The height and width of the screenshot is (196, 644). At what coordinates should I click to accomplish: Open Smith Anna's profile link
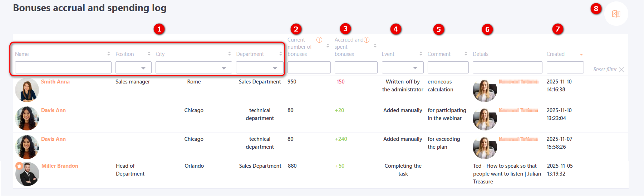55,82
